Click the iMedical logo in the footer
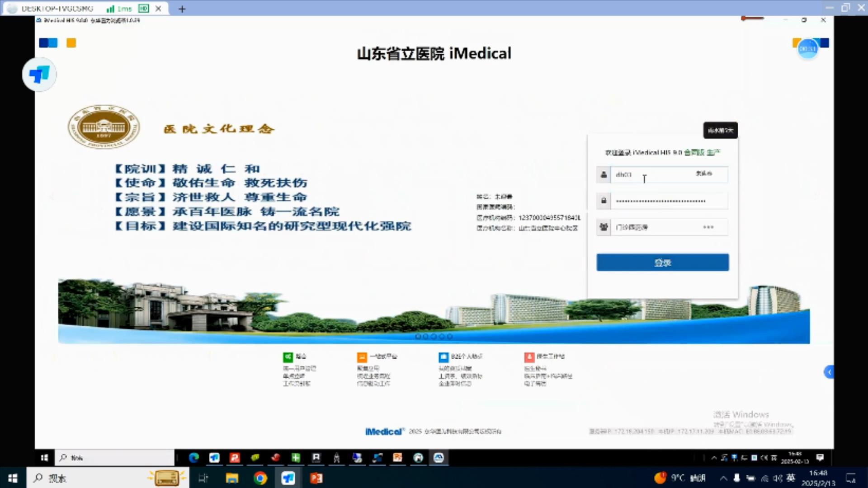This screenshot has width=868, height=488. (x=384, y=432)
